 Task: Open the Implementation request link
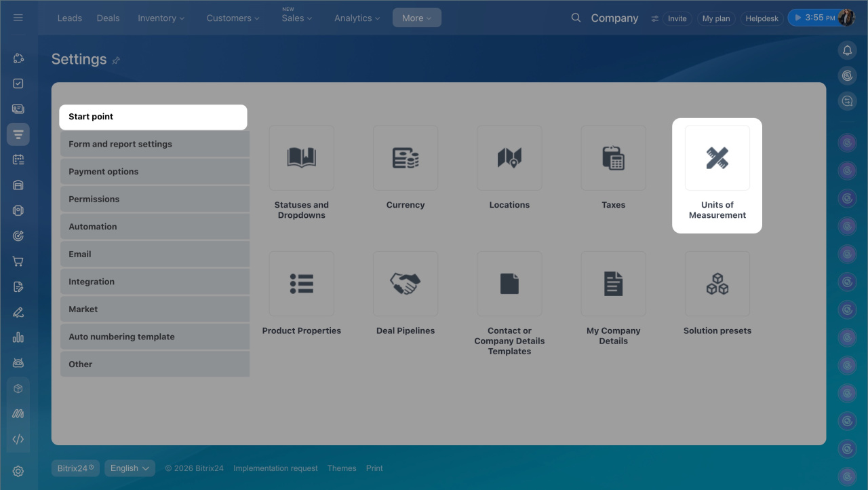(x=275, y=468)
